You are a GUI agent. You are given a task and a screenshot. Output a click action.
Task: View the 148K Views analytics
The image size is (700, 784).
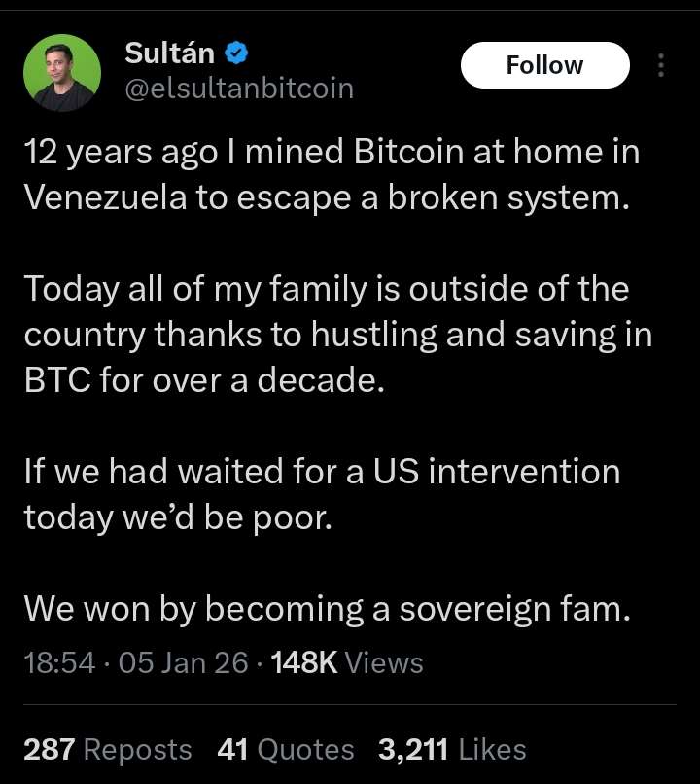coord(347,663)
